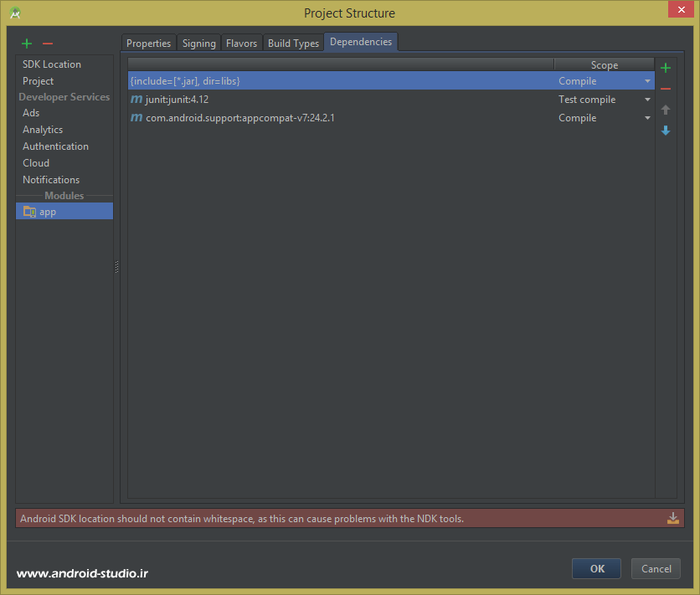
Task: Click the red minus above the left sidebar
Action: (x=48, y=43)
